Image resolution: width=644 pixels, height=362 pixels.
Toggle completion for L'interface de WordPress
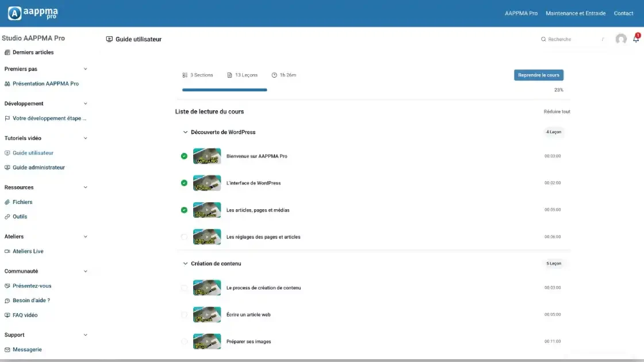[184, 183]
